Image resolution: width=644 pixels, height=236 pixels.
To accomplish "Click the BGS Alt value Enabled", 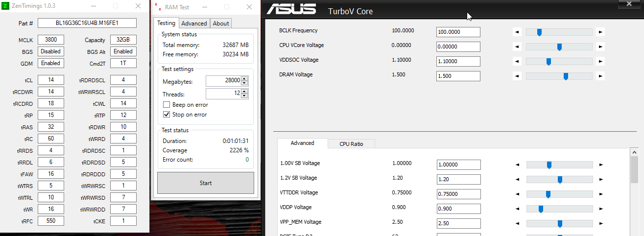I will click(x=123, y=51).
